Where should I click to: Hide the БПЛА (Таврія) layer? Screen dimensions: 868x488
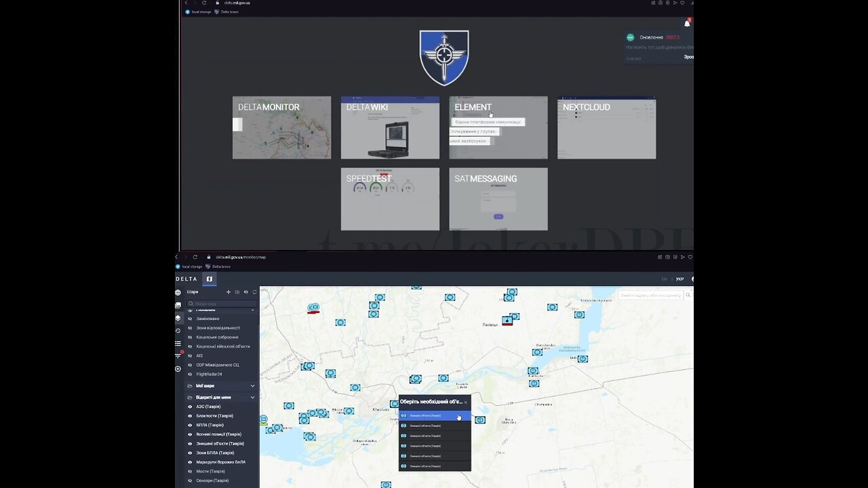pyautogui.click(x=191, y=425)
